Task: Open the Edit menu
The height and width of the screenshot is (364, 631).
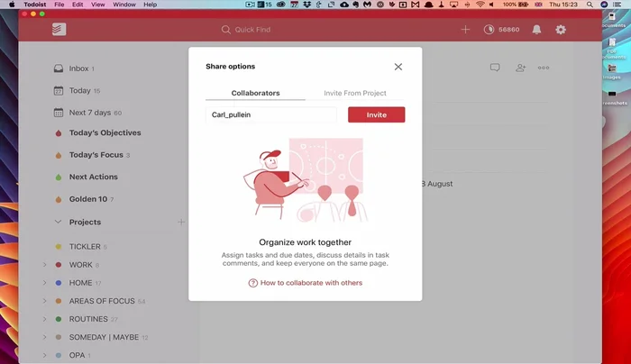Action: [x=78, y=5]
